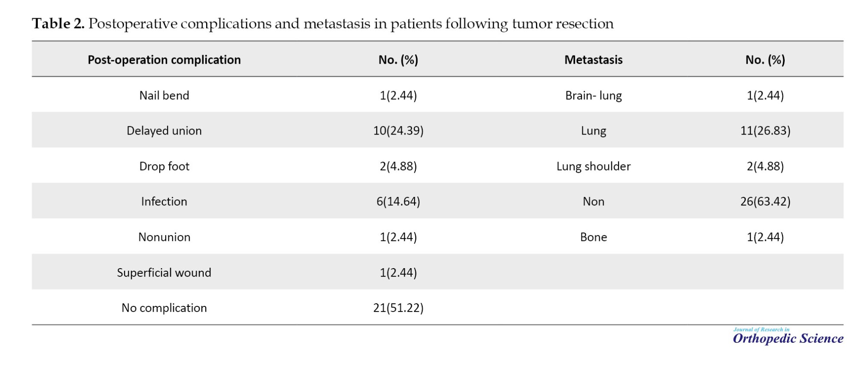Select the Nonunion cell
The image size is (868, 381).
164,237
